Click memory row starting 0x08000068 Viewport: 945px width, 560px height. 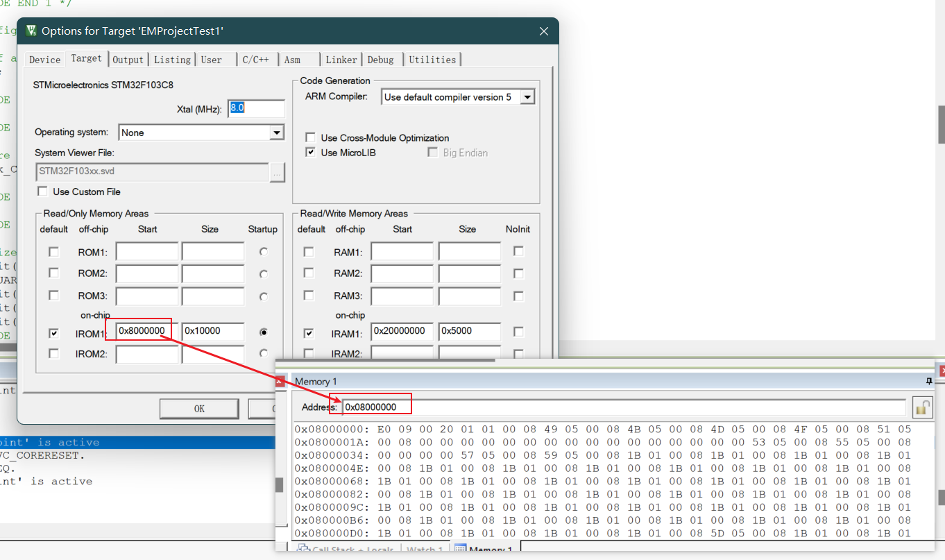click(x=603, y=481)
